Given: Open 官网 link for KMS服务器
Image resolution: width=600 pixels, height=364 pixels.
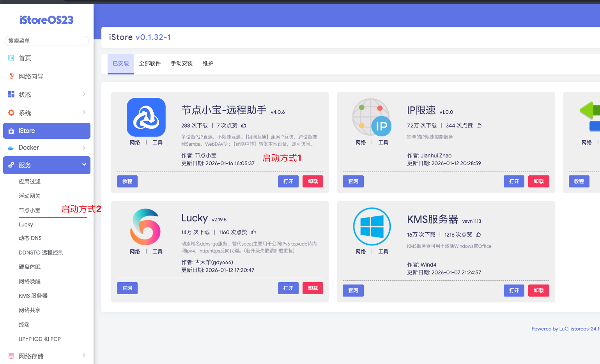Looking at the screenshot, I should click(x=353, y=290).
